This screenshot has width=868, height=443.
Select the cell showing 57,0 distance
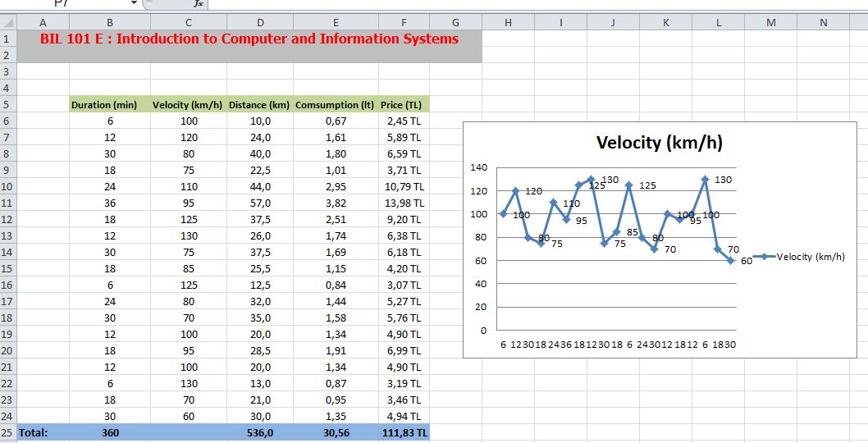click(x=260, y=203)
